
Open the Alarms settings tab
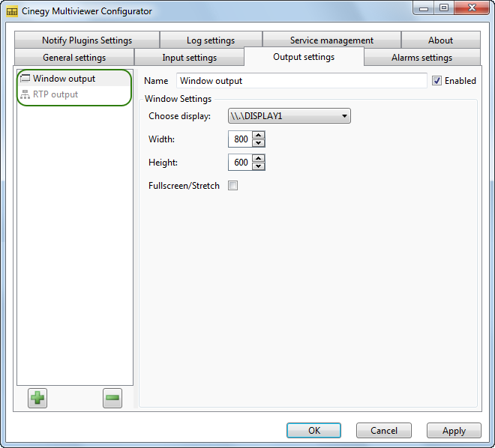pos(422,58)
